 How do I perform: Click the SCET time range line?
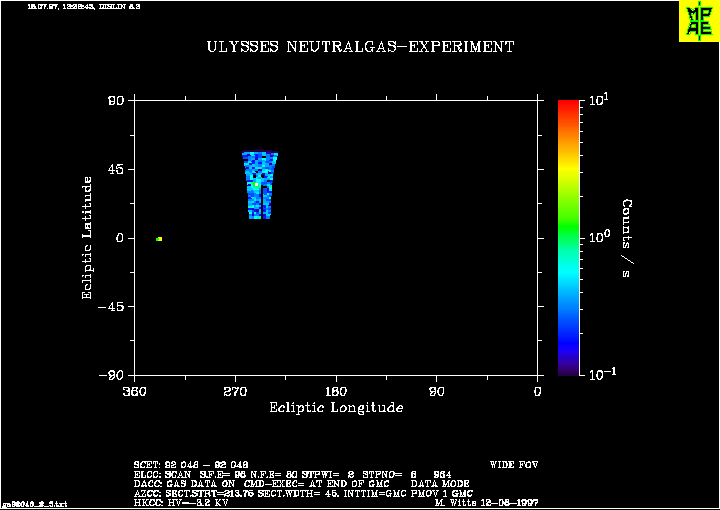click(191, 465)
